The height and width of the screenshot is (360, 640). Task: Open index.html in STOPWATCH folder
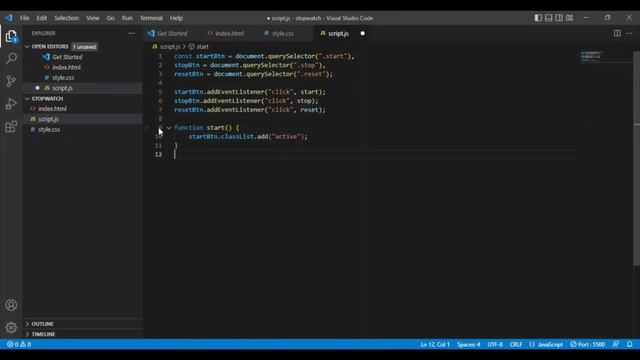click(52, 109)
